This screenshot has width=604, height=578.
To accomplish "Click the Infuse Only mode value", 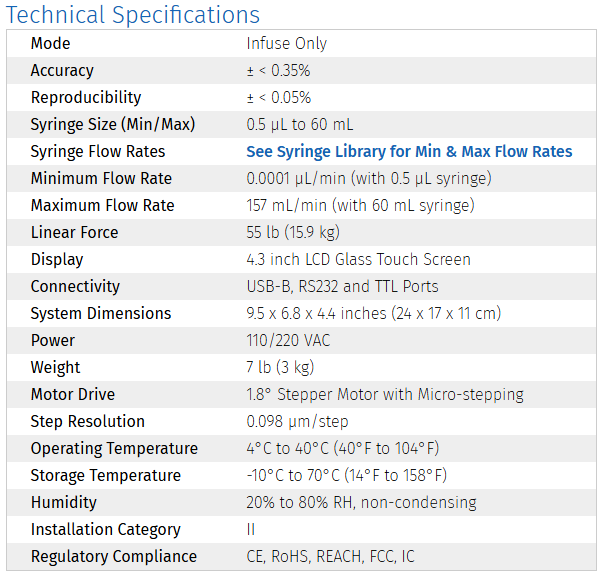I will click(x=286, y=44).
